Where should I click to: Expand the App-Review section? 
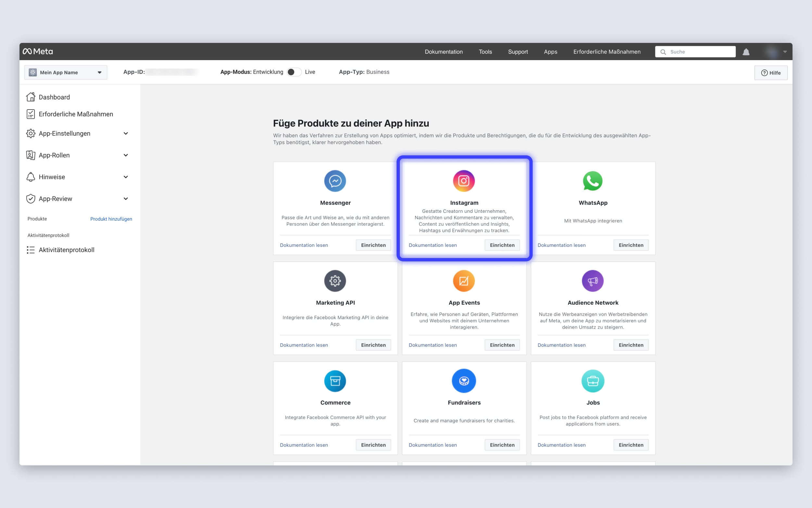pyautogui.click(x=126, y=199)
